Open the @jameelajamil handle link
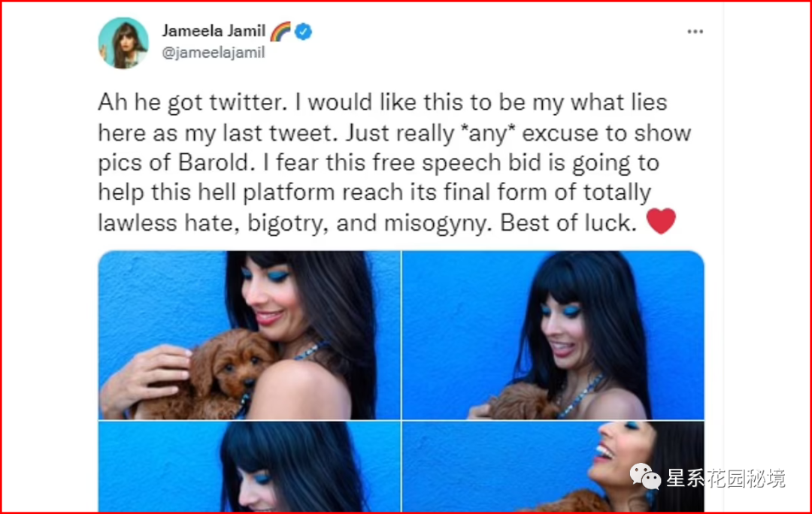This screenshot has width=812, height=514. click(x=214, y=53)
